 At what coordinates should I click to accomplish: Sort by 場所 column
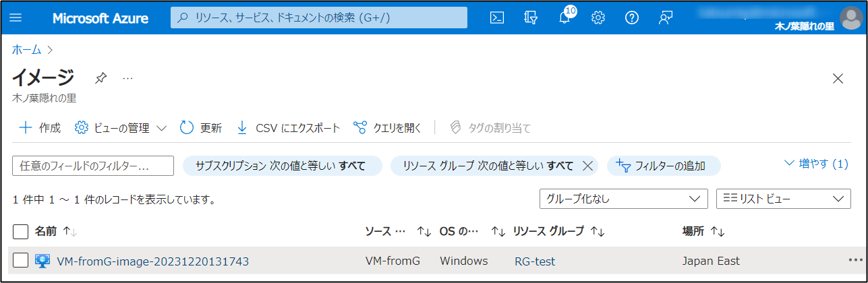coord(703,232)
